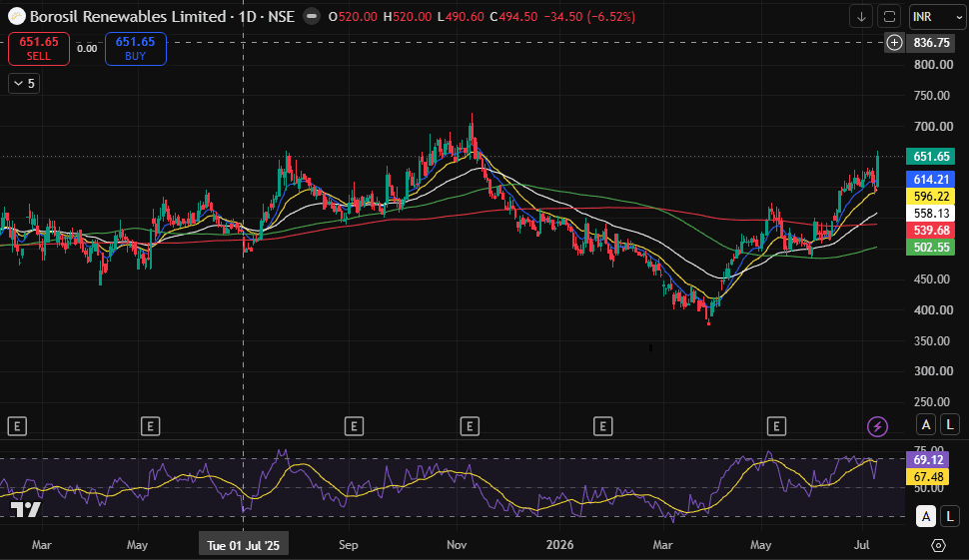Image resolution: width=969 pixels, height=560 pixels.
Task: Click the purple lightning bolt icon
Action: pyautogui.click(x=877, y=426)
